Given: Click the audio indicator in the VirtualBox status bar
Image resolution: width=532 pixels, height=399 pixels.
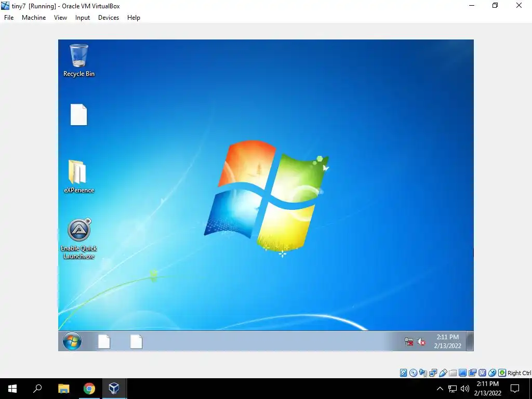Looking at the screenshot, I should 423,373.
